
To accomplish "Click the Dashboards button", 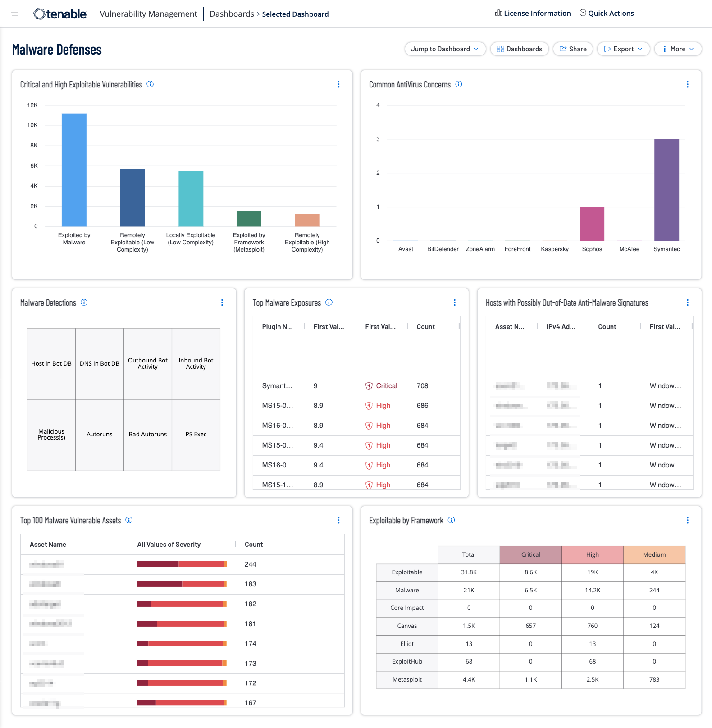I will tap(519, 49).
